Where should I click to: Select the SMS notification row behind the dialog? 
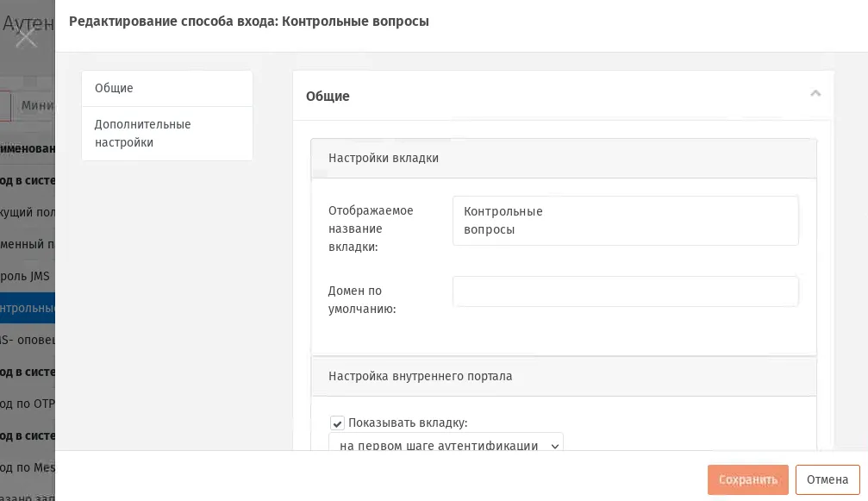tap(28, 340)
